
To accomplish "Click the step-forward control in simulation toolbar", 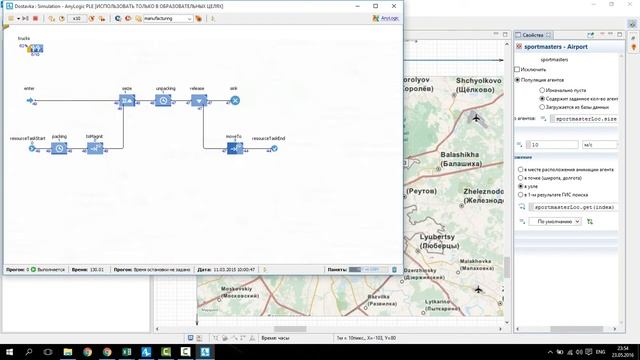I will click(25, 18).
